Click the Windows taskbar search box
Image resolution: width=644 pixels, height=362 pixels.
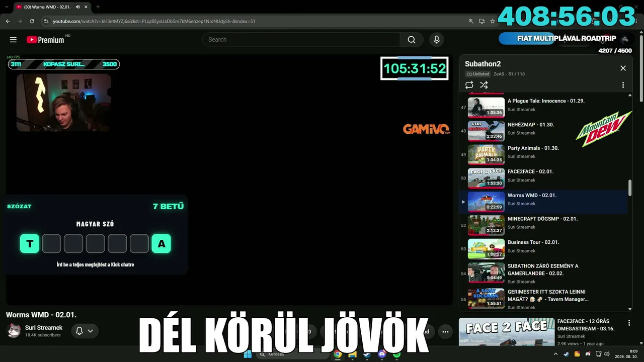pyautogui.click(x=293, y=354)
